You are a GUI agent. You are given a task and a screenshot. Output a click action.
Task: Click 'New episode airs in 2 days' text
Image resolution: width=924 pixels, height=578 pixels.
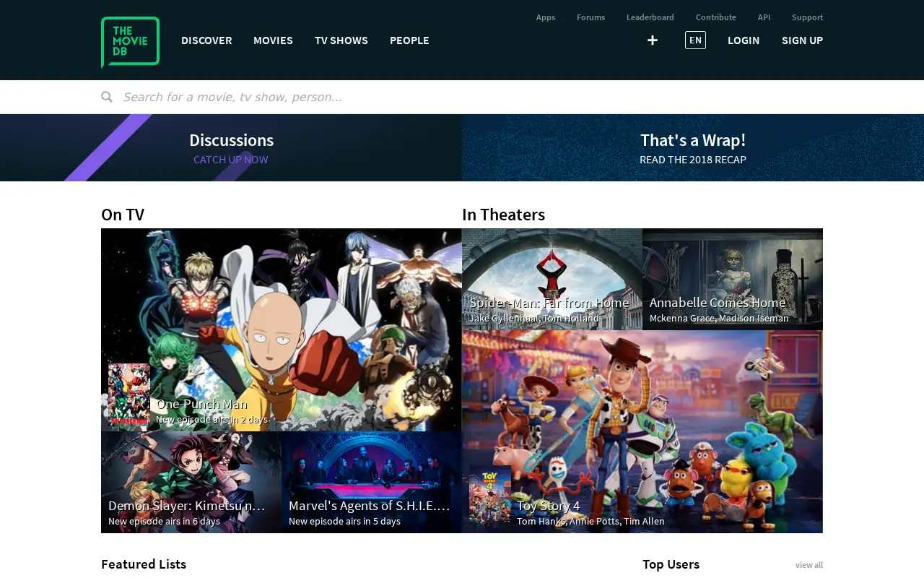coord(212,420)
